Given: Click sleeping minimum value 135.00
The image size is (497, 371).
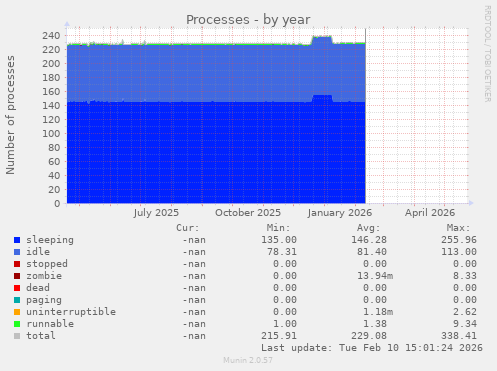Looking at the screenshot, I should (279, 240).
